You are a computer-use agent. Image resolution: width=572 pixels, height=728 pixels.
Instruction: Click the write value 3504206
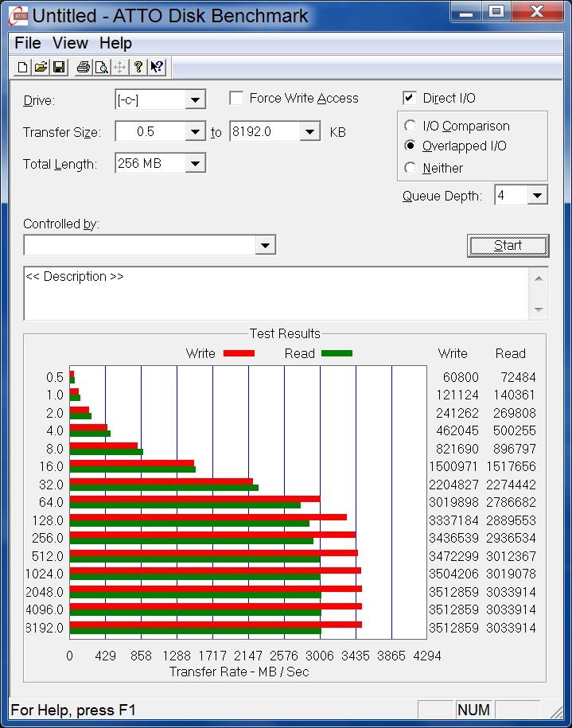(x=453, y=574)
